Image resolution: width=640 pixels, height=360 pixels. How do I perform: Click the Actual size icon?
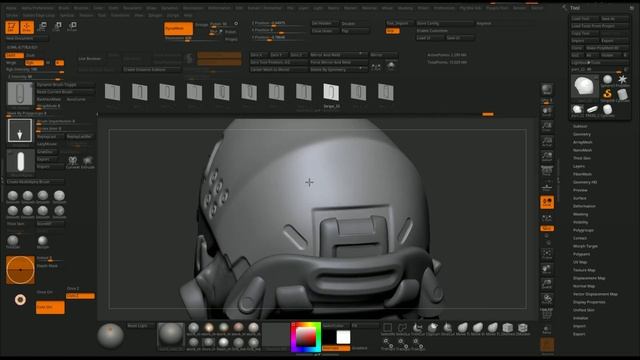pos(547,142)
